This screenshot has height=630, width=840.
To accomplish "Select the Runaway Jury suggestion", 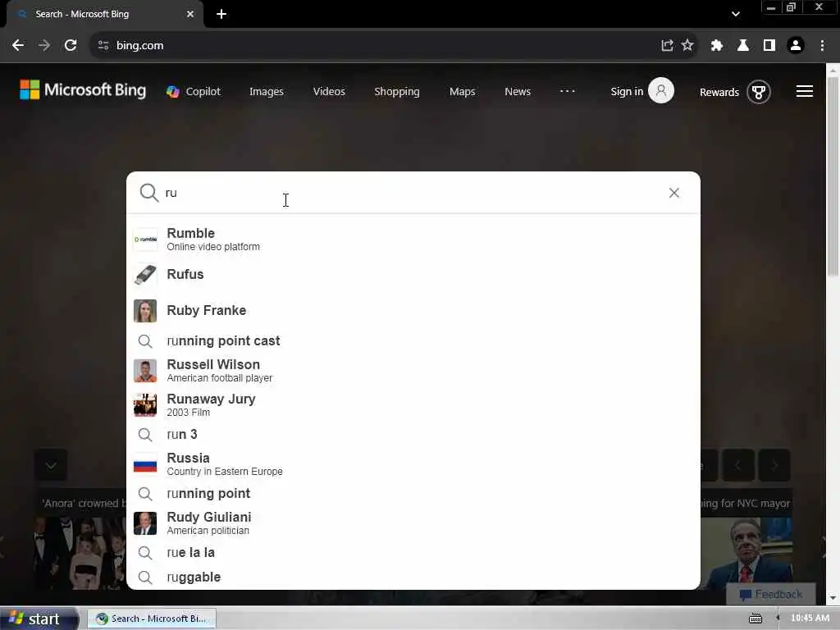I will 413,405.
